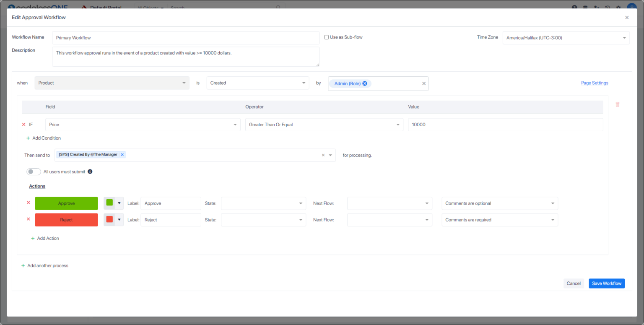
Task: Remove the IF Price condition row
Action: click(23, 125)
